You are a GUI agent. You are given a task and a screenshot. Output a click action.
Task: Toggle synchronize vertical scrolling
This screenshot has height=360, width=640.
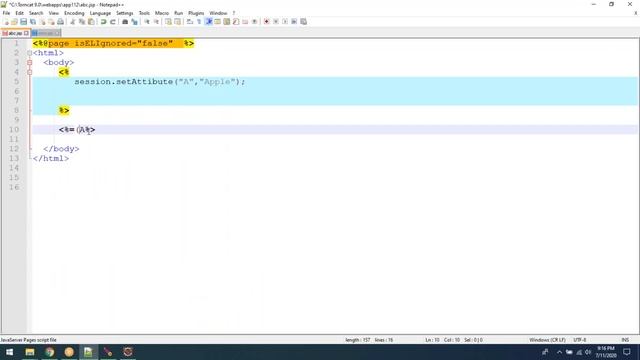(x=168, y=22)
